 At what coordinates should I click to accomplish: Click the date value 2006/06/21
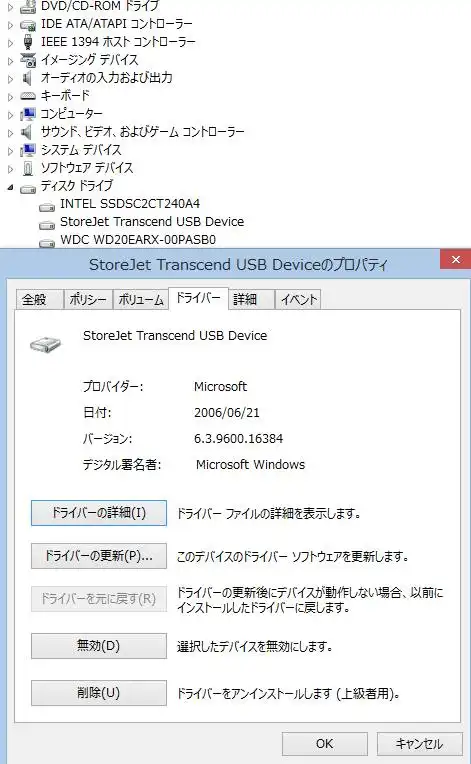point(227,413)
